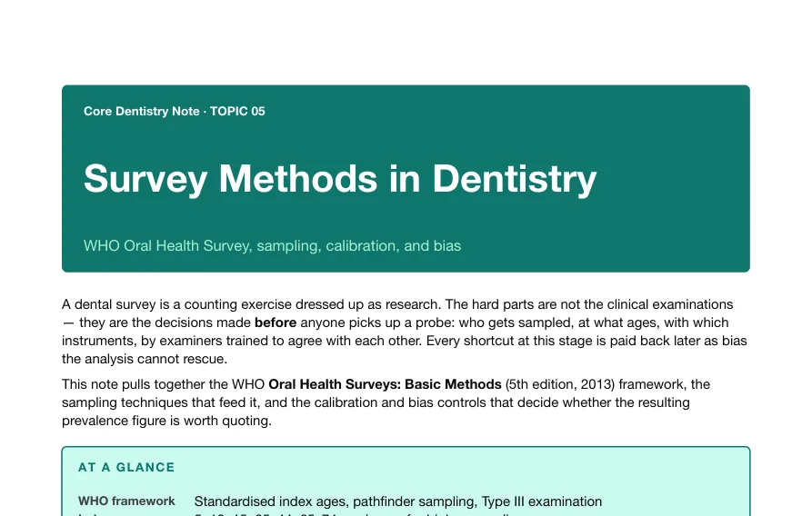Screen dimensions: 812x516
Task: Click the word "Dentistry" in the large title
Action: click(x=515, y=179)
